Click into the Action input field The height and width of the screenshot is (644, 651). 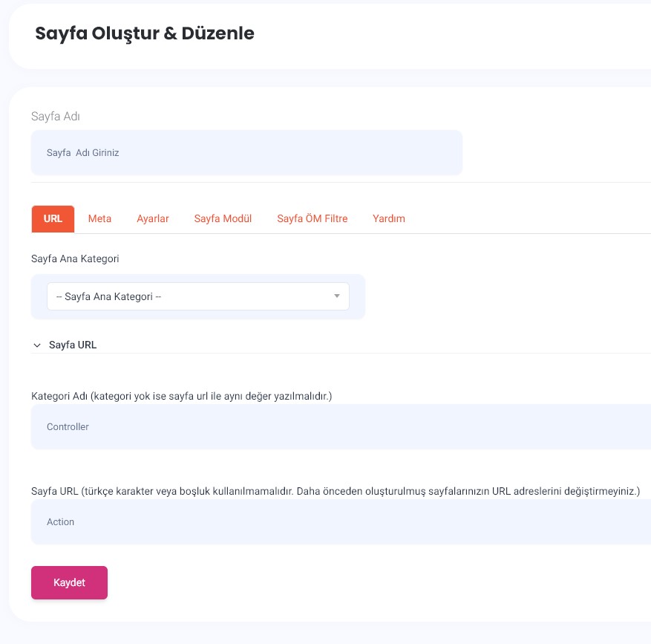tap(341, 522)
